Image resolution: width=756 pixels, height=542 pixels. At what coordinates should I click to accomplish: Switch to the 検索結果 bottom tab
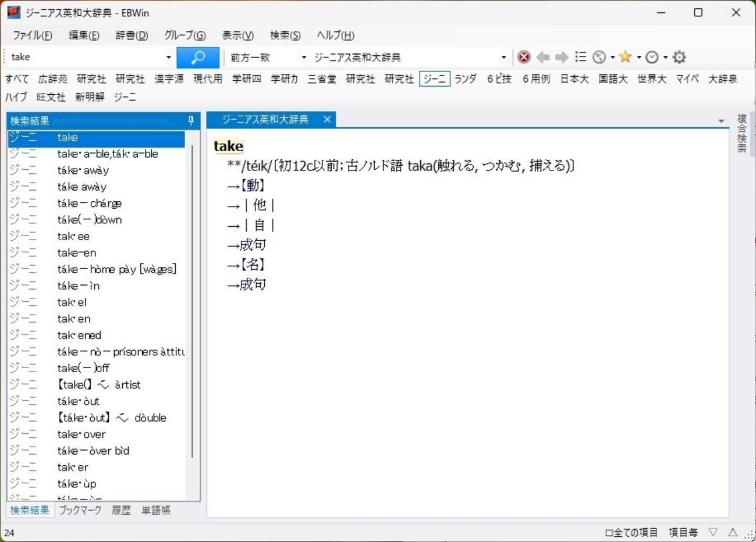[x=30, y=510]
